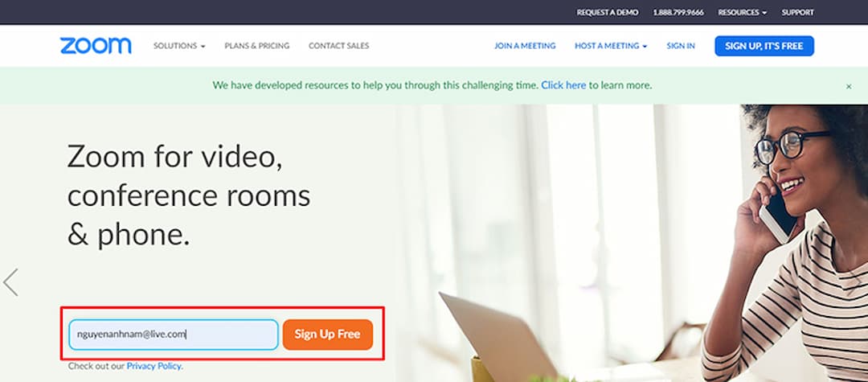Image resolution: width=868 pixels, height=382 pixels.
Task: Select Contact Sales in navigation
Action: pos(339,46)
